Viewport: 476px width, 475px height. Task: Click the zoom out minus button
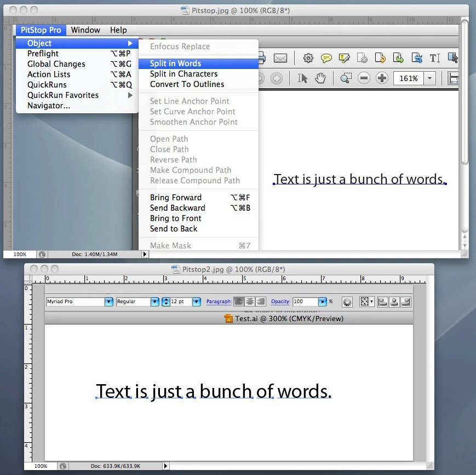[x=364, y=78]
